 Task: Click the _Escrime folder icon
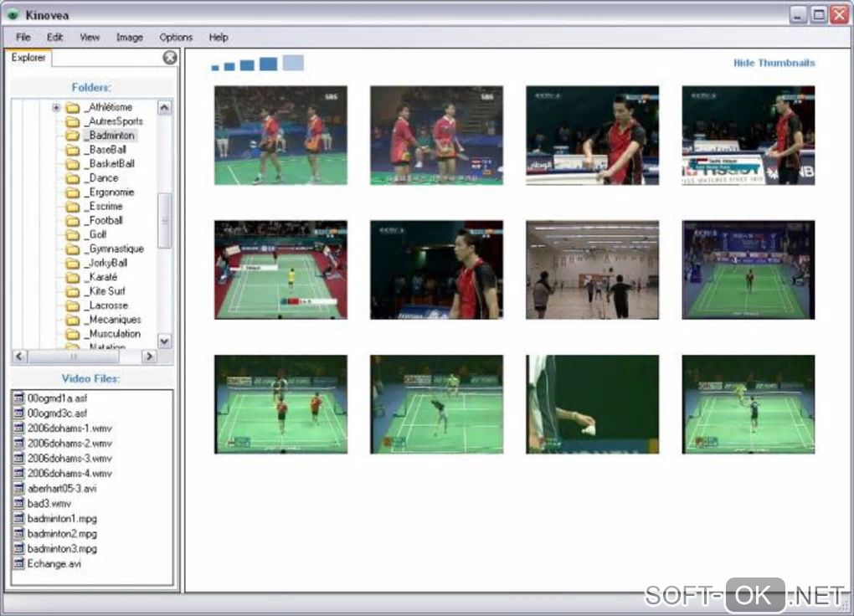coord(73,207)
